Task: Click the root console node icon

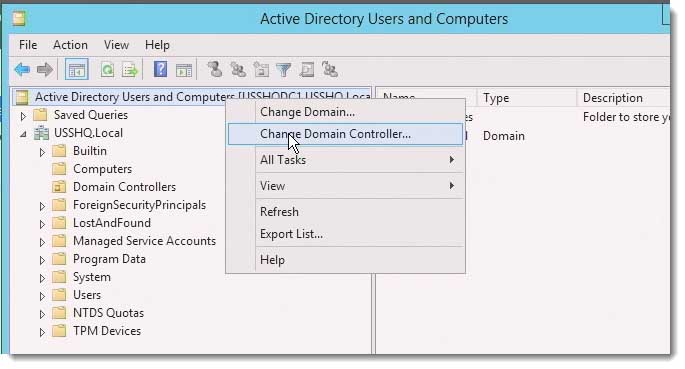Action: pos(22,97)
